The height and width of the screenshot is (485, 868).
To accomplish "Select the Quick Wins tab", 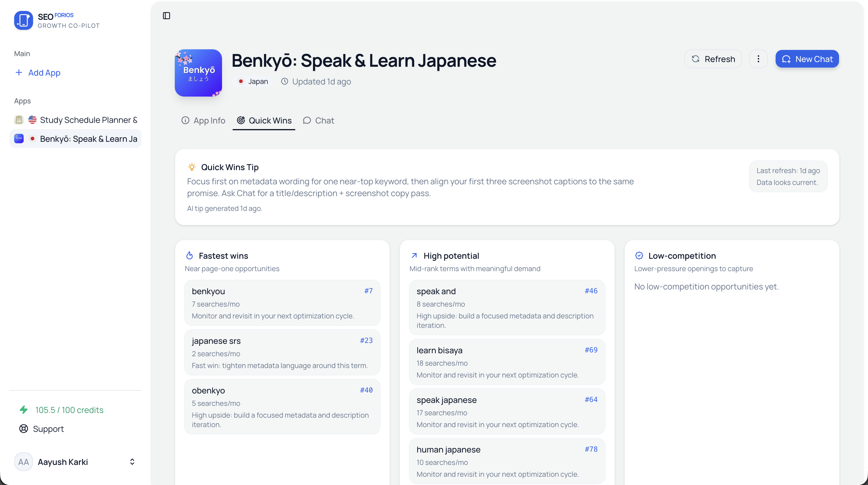I will tap(264, 121).
